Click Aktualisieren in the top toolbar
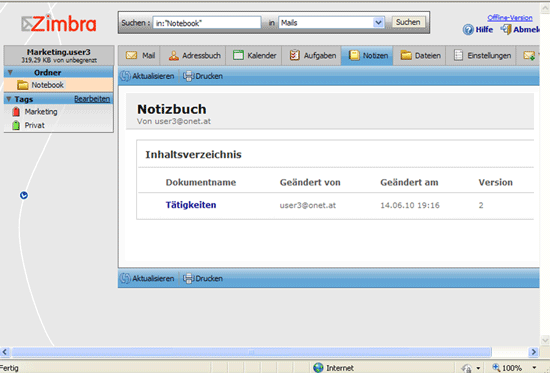Image resolution: width=550 pixels, height=373 pixels. [147, 76]
